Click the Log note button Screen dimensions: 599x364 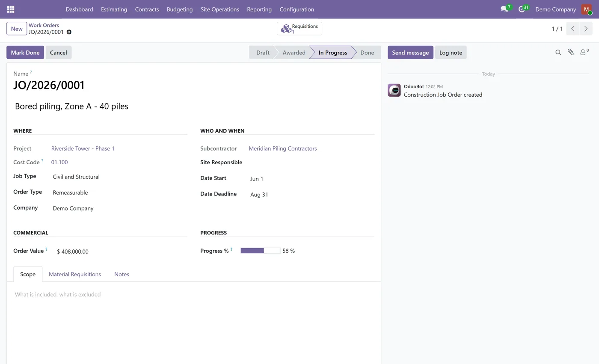point(451,53)
